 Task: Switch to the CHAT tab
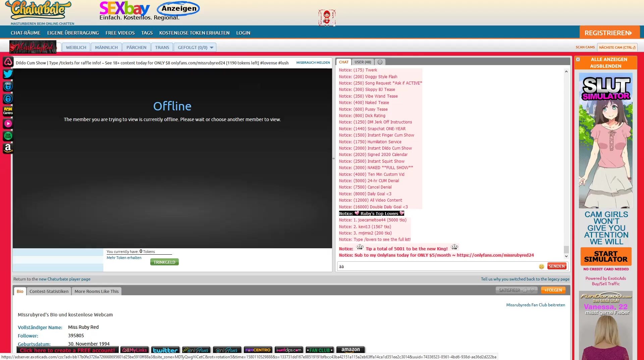(x=344, y=62)
